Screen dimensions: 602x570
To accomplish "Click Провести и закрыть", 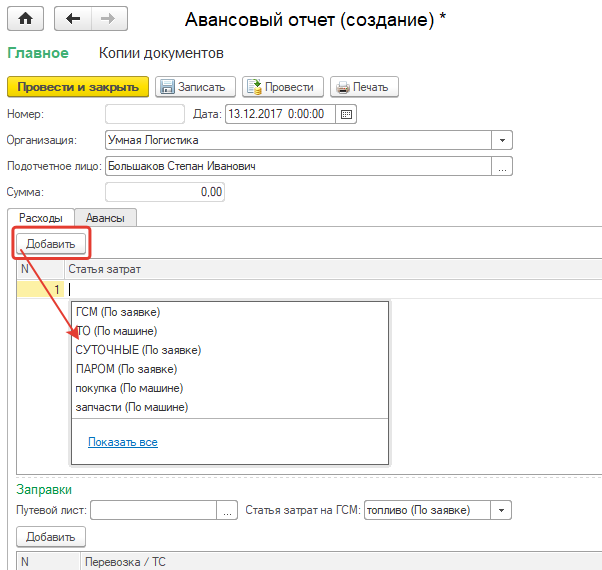I will pyautogui.click(x=78, y=87).
